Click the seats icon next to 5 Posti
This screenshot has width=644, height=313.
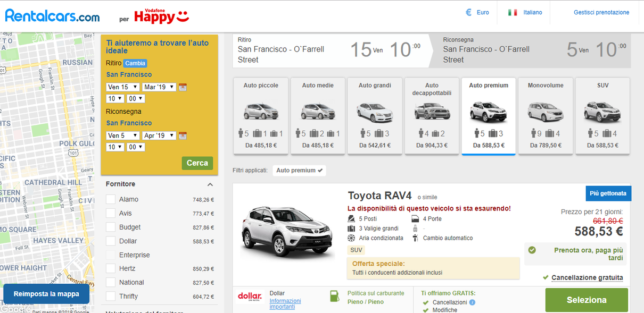[351, 219]
